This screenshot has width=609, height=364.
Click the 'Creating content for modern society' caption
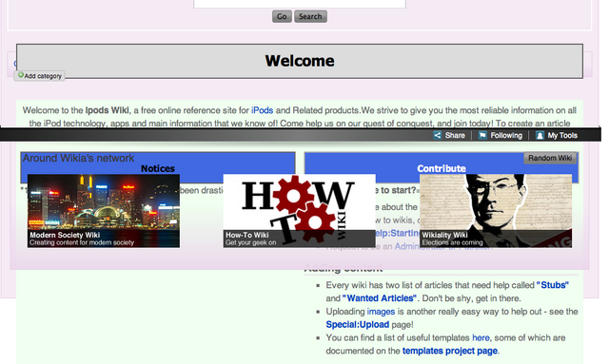82,242
